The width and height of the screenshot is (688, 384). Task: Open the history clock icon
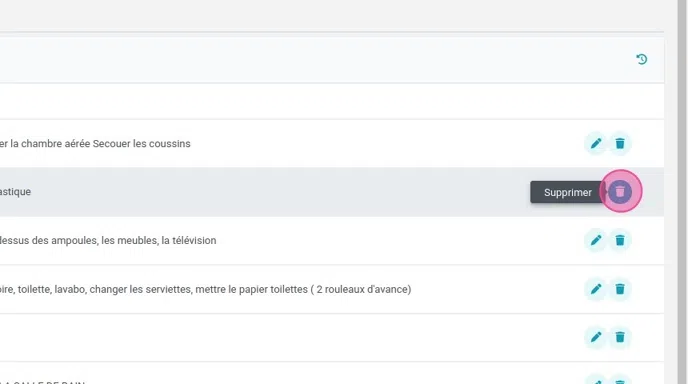pyautogui.click(x=641, y=59)
